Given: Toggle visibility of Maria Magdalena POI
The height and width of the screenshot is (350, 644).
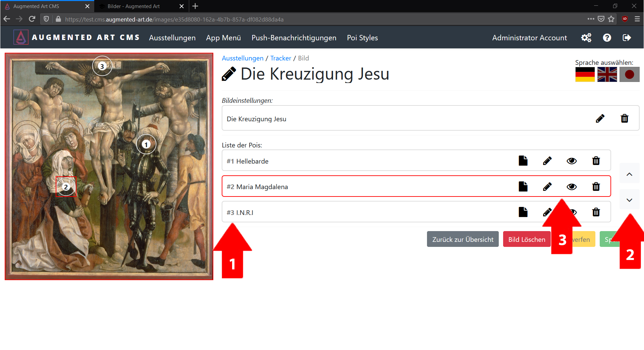Looking at the screenshot, I should 572,186.
